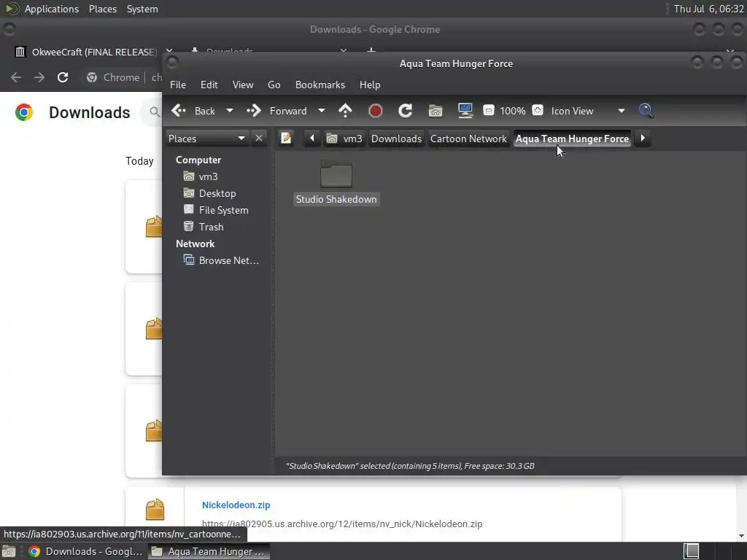The height and width of the screenshot is (560, 747).
Task: Open the Places sidebar selector dropdown
Action: 206,139
